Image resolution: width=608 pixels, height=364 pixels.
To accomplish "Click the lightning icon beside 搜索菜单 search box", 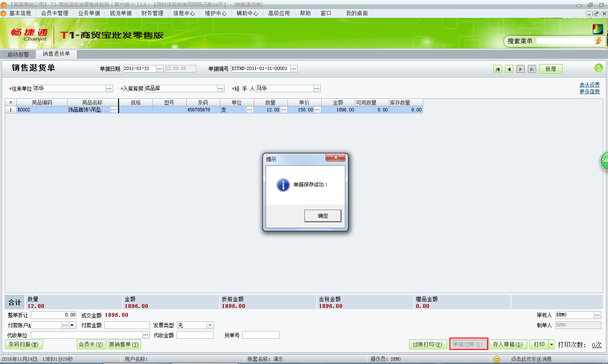I will [599, 41].
